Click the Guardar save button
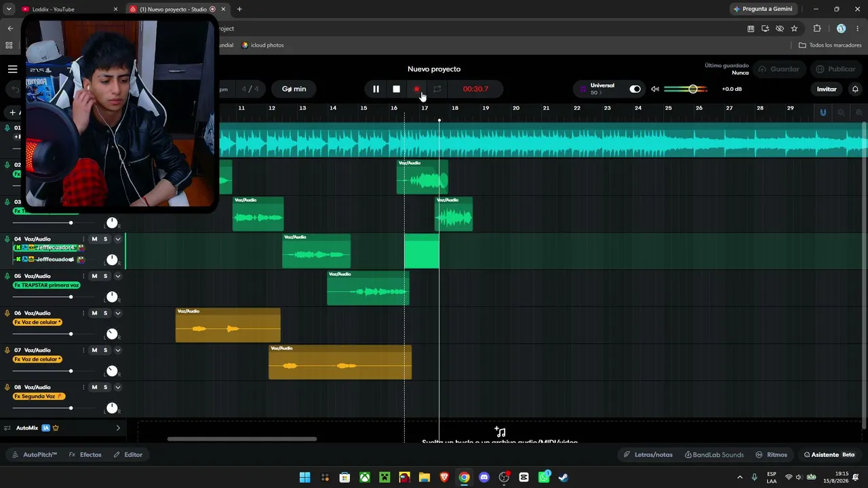The width and height of the screenshot is (868, 488). (778, 69)
